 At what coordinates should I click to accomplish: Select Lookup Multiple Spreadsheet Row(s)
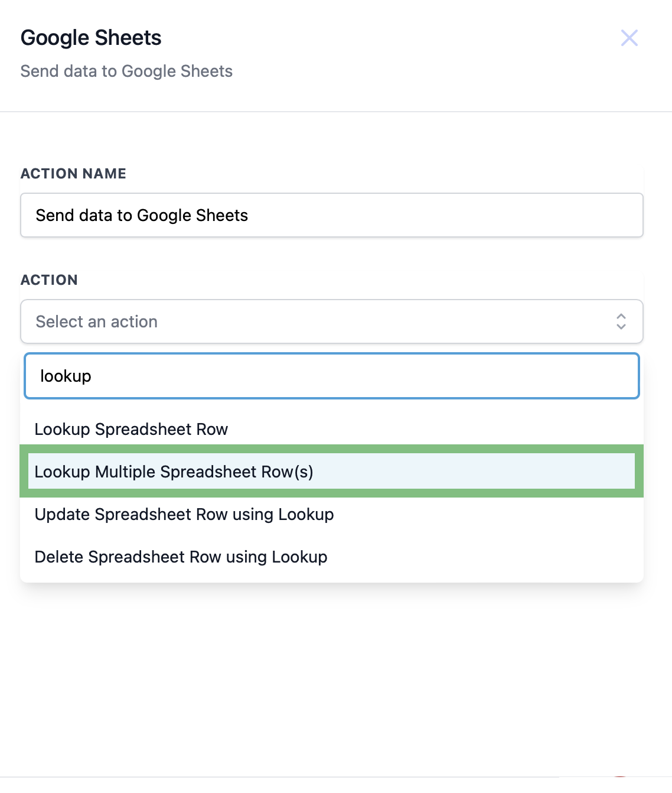tap(332, 472)
